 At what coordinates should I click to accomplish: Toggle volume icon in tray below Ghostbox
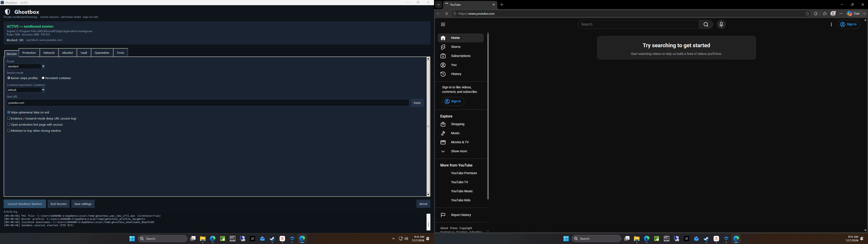406,239
